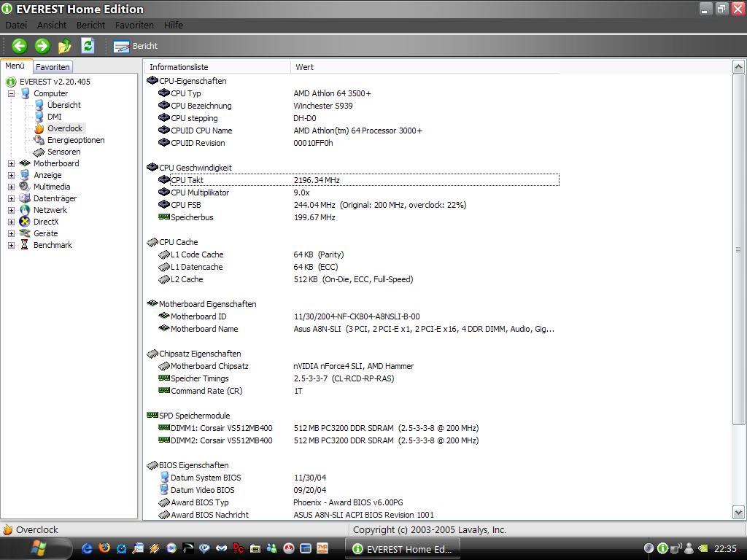The image size is (747, 560).
Task: Launch Internet Explorer from quick launch
Action: (87, 548)
